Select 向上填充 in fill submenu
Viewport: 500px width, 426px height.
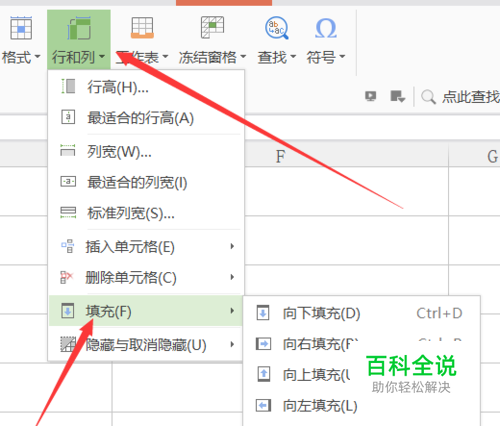coord(361,375)
